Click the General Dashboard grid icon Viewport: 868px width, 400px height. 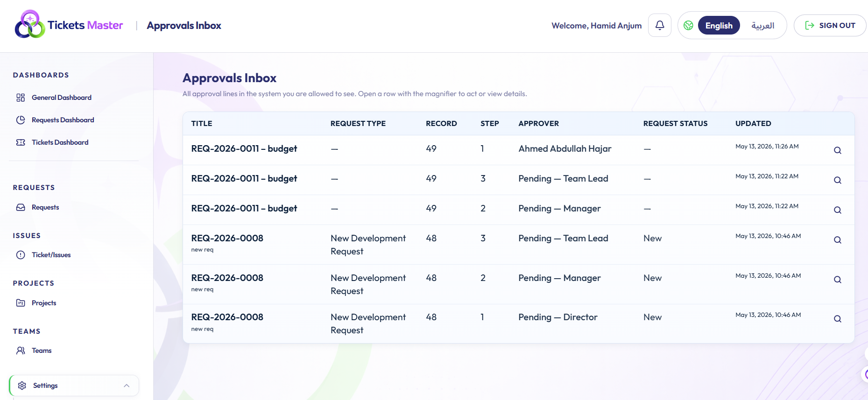(x=21, y=98)
